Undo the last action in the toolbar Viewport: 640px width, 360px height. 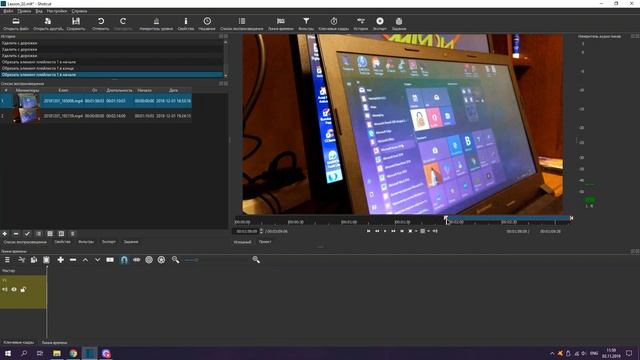coord(101,21)
